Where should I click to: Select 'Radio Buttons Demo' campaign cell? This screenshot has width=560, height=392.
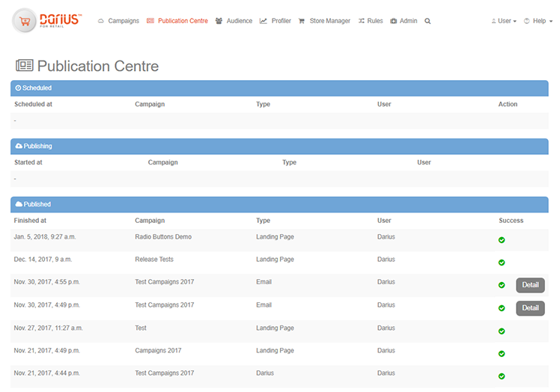click(163, 236)
